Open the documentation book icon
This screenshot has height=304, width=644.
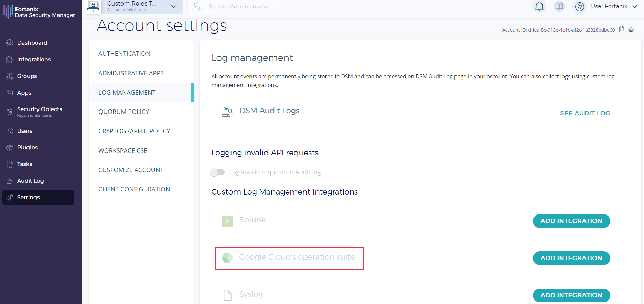(x=559, y=7)
